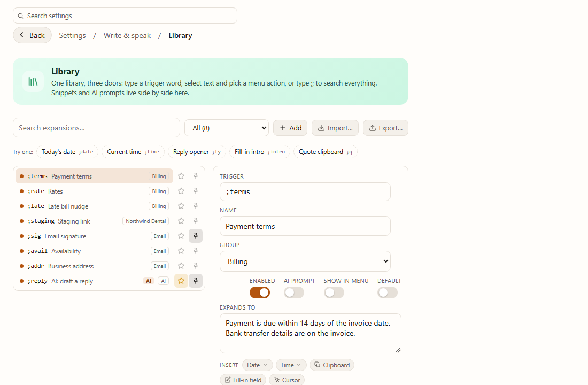This screenshot has height=385, width=588.
Task: Pin the ;staging Staging link snippet
Action: 195,221
